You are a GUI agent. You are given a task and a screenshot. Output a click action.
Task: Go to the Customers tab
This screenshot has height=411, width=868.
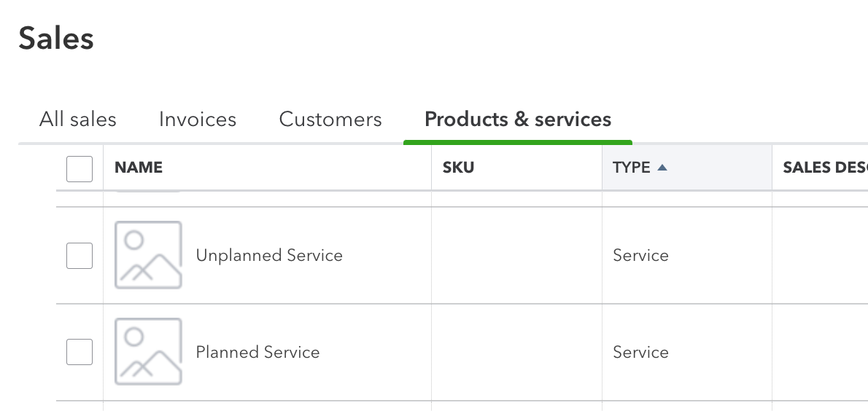(x=330, y=120)
